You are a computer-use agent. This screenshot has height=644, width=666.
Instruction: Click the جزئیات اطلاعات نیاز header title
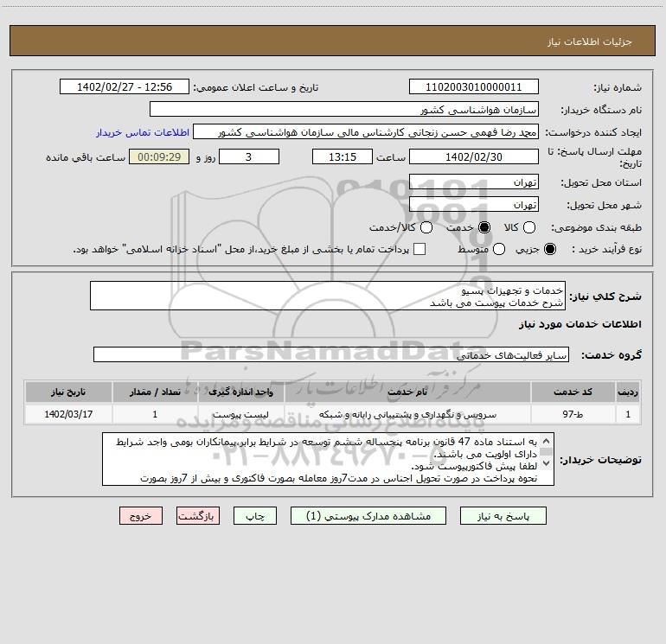pos(590,41)
